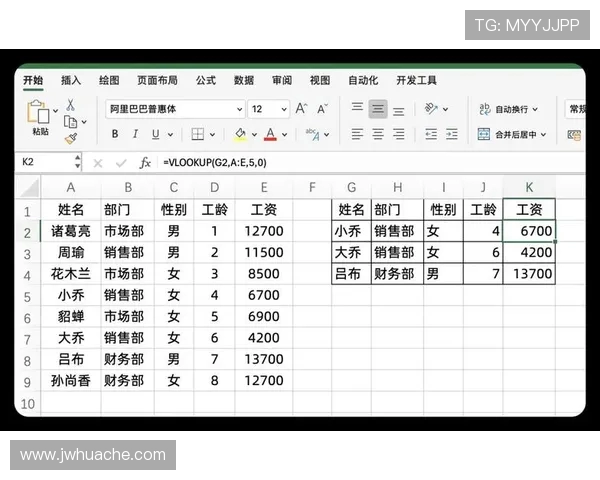Select row 5 header
Screen dimensions: 600x480
click(27, 297)
